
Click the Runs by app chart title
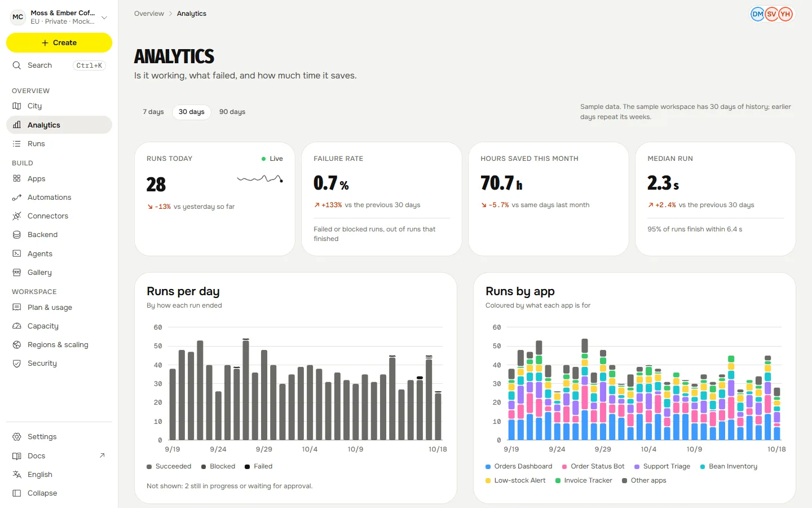point(520,291)
